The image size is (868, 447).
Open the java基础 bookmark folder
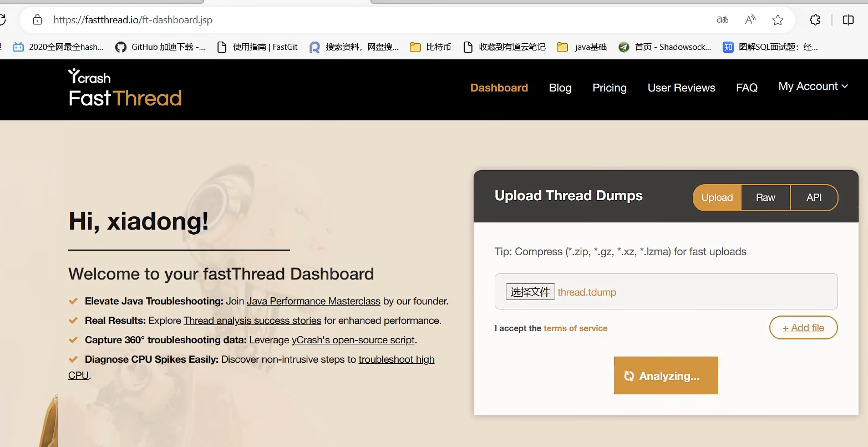pyautogui.click(x=582, y=47)
